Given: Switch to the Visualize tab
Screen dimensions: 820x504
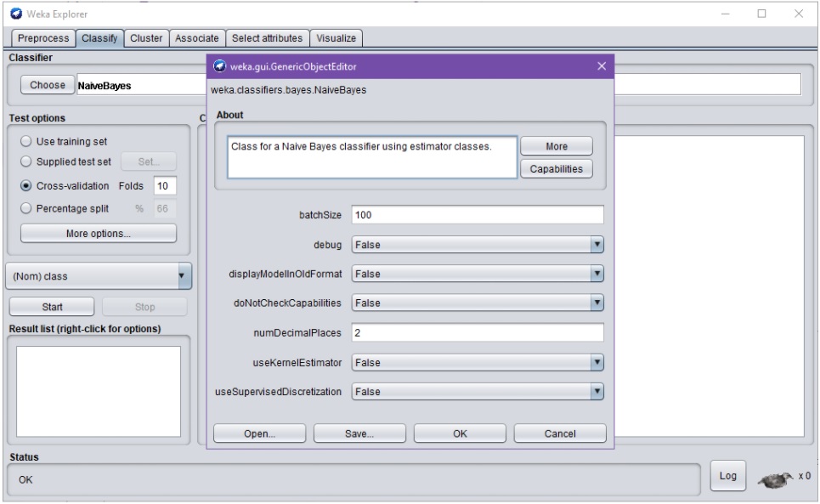Looking at the screenshot, I should pyautogui.click(x=336, y=38).
